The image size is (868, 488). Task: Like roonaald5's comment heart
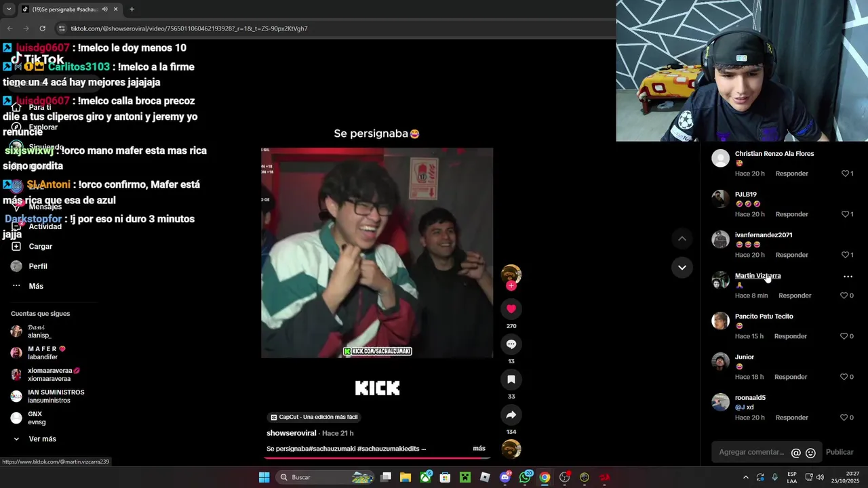coord(844,418)
